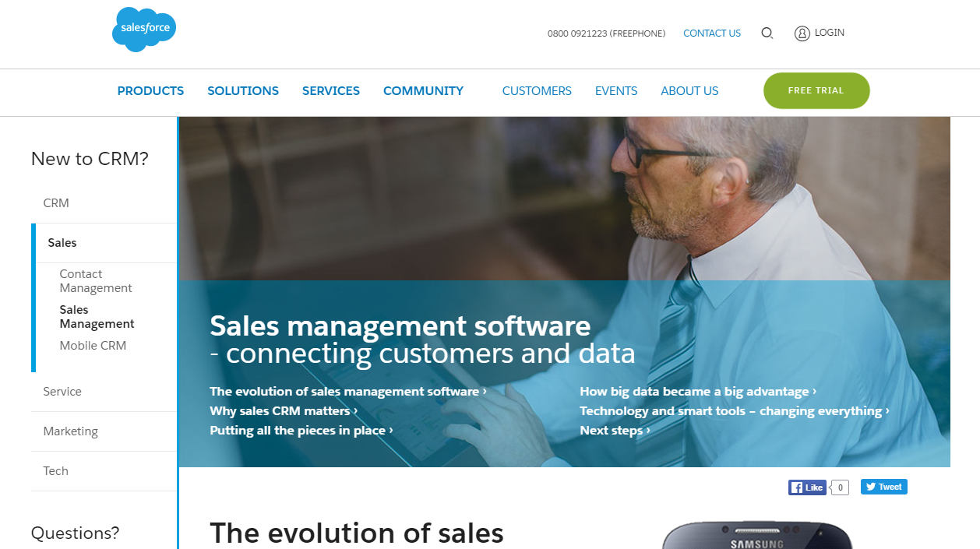
Task: Jump to Why sales CRM matters
Action: coord(284,411)
